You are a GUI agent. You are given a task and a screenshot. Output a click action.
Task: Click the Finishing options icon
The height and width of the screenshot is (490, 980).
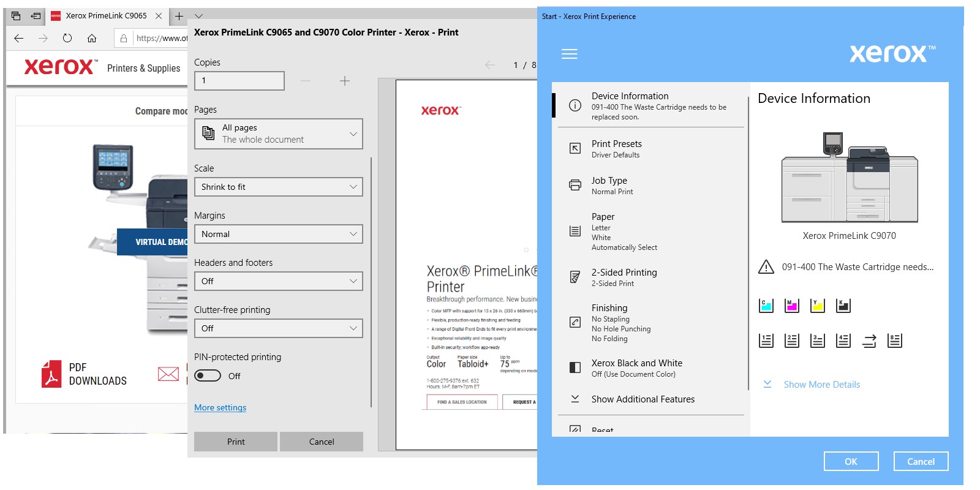click(575, 322)
